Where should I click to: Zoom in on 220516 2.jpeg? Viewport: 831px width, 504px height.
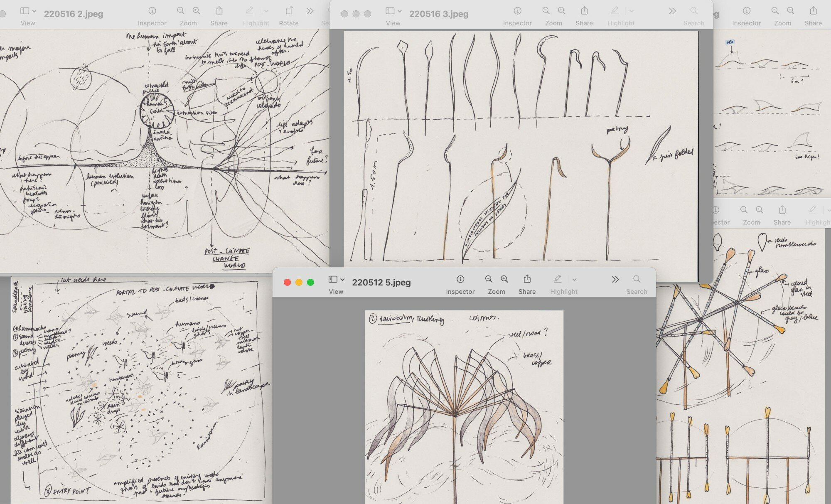click(x=196, y=11)
